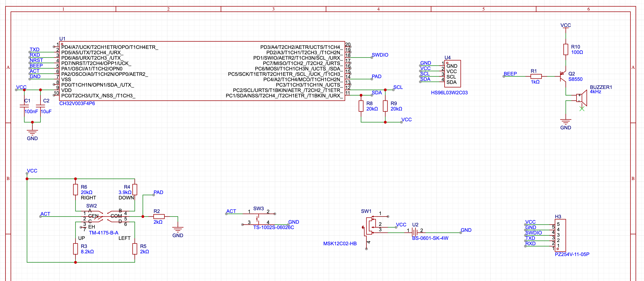Click the SWDIO net label near pin 18

380,55
